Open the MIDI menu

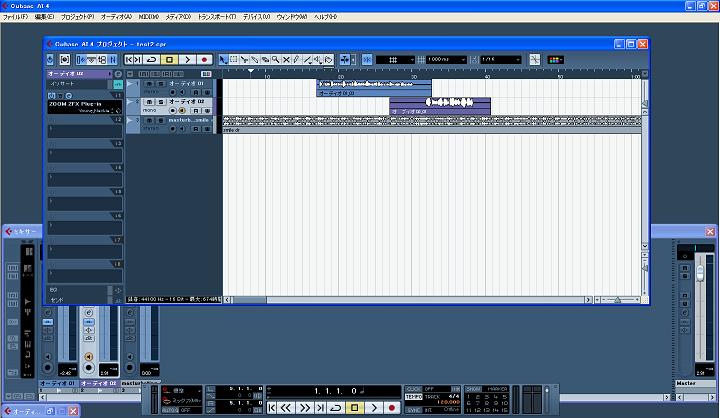[x=149, y=17]
